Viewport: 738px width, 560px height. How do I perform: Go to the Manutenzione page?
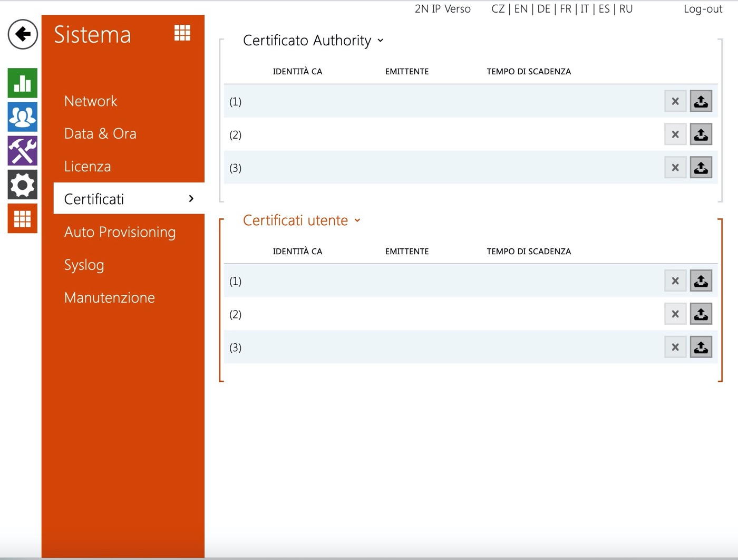[109, 297]
